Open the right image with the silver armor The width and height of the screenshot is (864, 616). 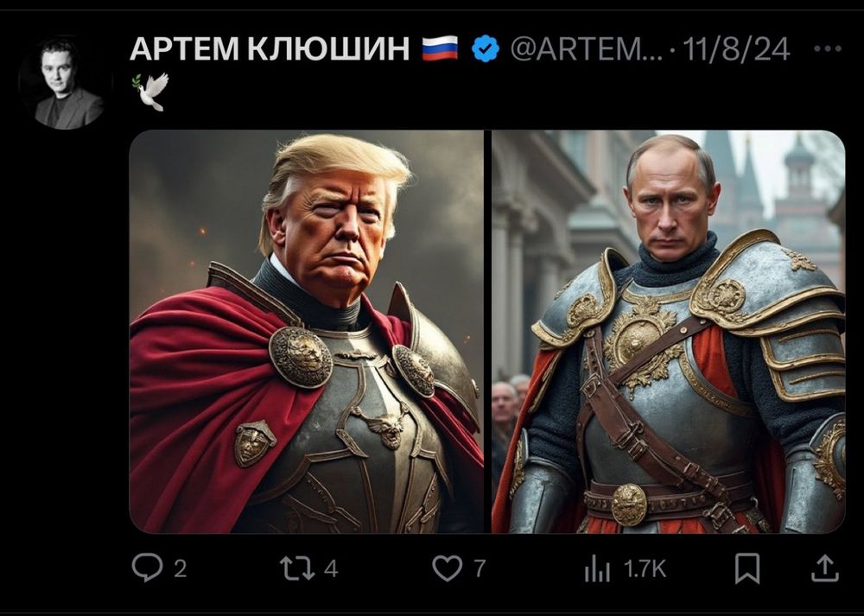[x=669, y=332]
